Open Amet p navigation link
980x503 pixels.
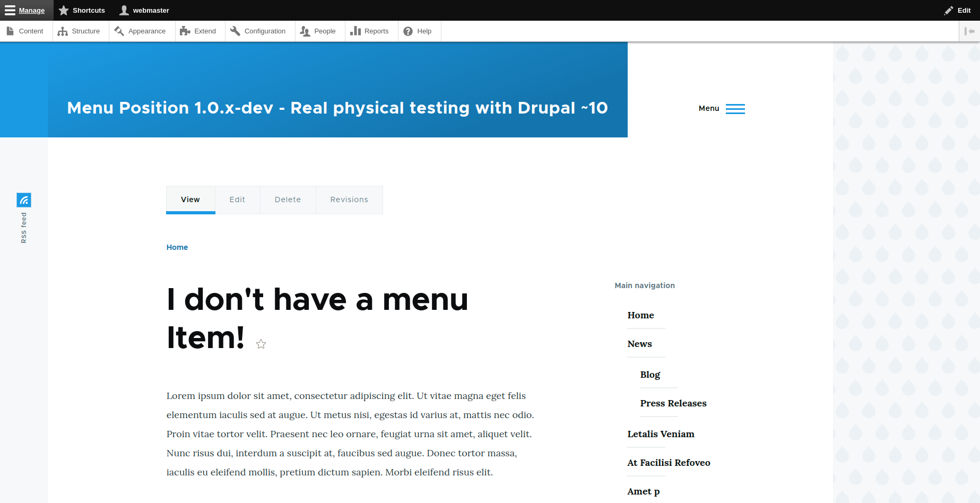tap(643, 491)
